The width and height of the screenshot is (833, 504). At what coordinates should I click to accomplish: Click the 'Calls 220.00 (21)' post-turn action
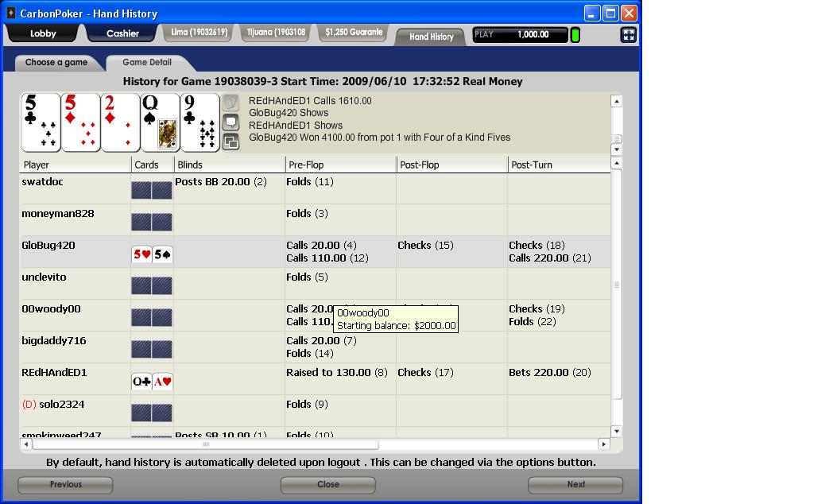click(550, 258)
